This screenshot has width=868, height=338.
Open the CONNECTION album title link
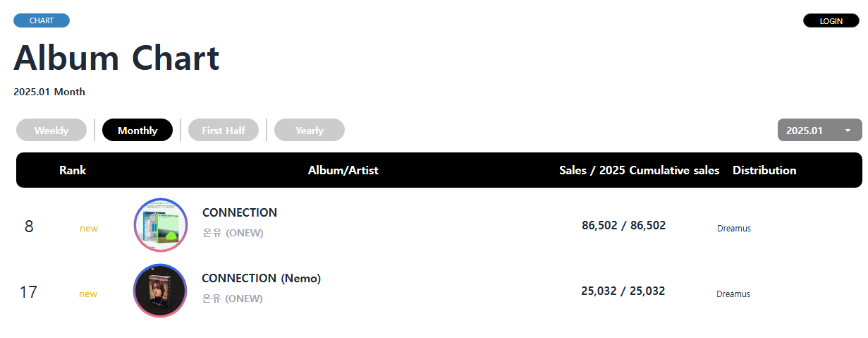click(x=240, y=212)
